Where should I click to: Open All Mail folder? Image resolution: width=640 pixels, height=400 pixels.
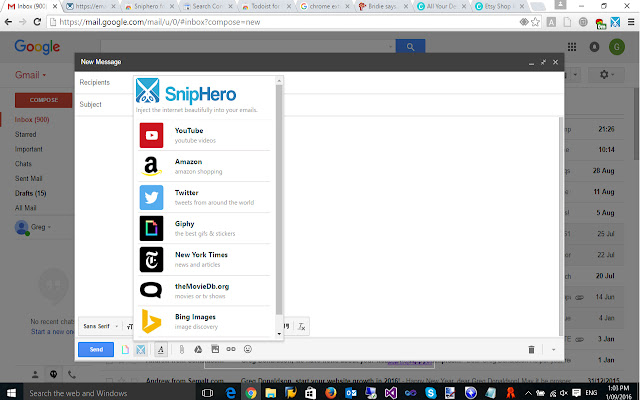[x=26, y=208]
